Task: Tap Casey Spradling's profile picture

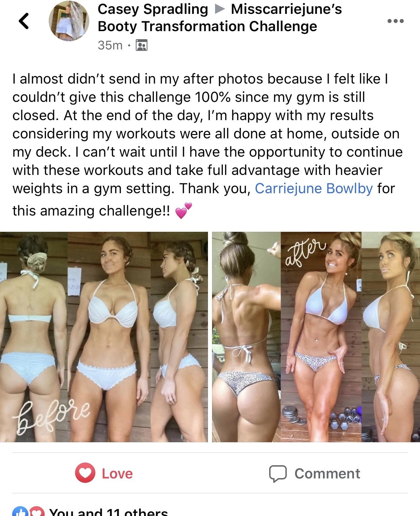Action: pos(69,21)
